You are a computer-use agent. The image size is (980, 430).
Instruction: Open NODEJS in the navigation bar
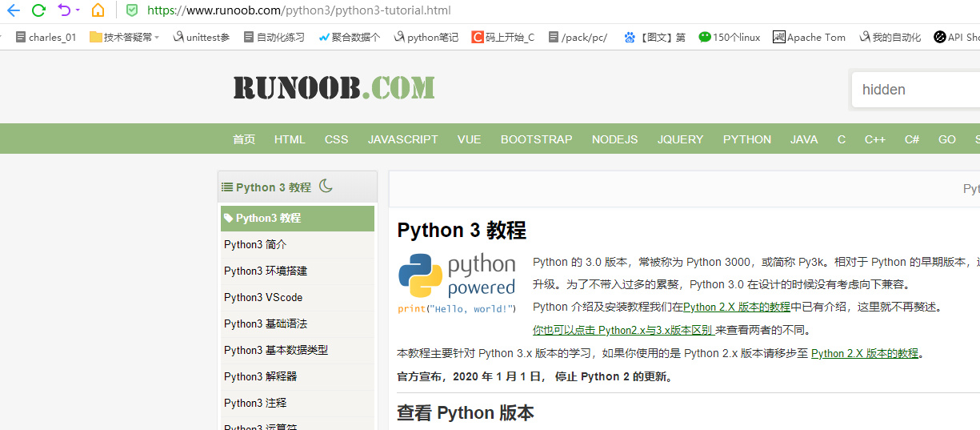coord(615,139)
